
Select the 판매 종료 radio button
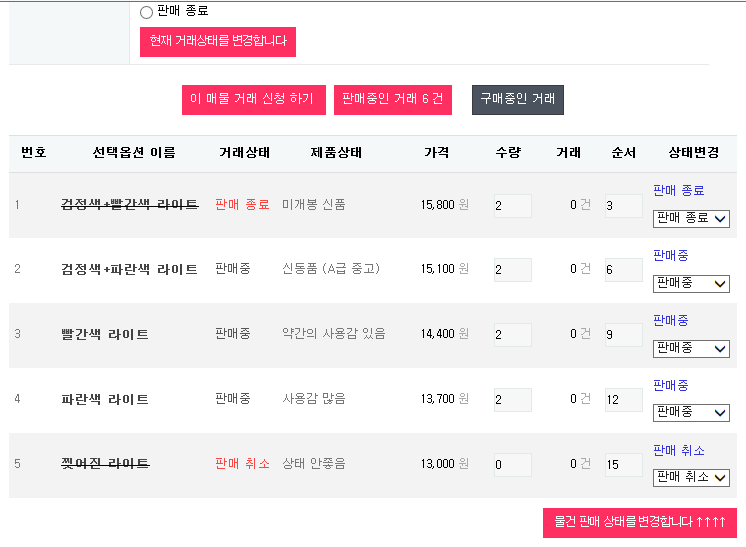(147, 12)
